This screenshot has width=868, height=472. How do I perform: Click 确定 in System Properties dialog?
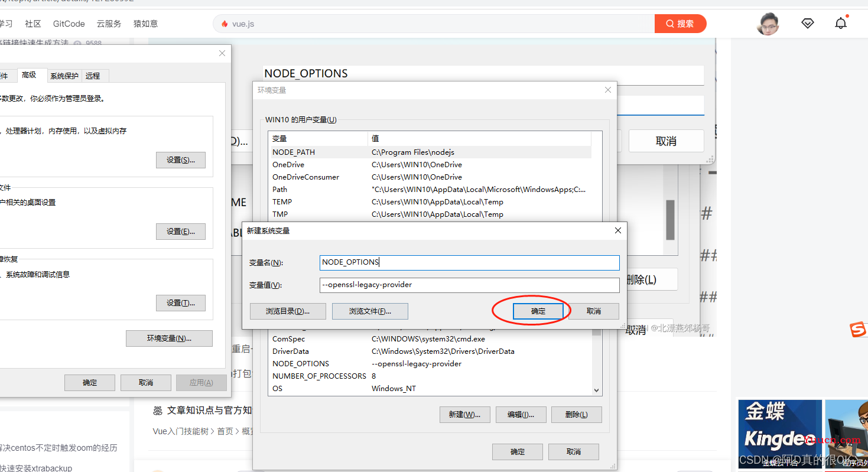click(90, 383)
